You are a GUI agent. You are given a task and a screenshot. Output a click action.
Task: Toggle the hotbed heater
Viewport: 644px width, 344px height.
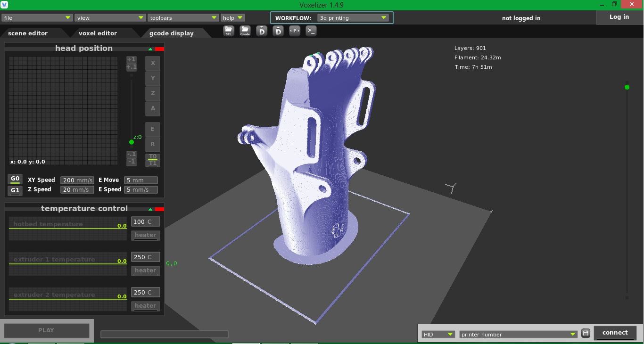[145, 236]
